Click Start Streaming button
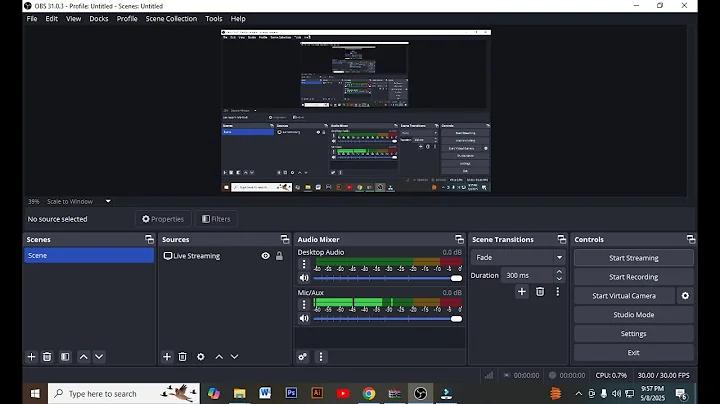 (x=634, y=258)
